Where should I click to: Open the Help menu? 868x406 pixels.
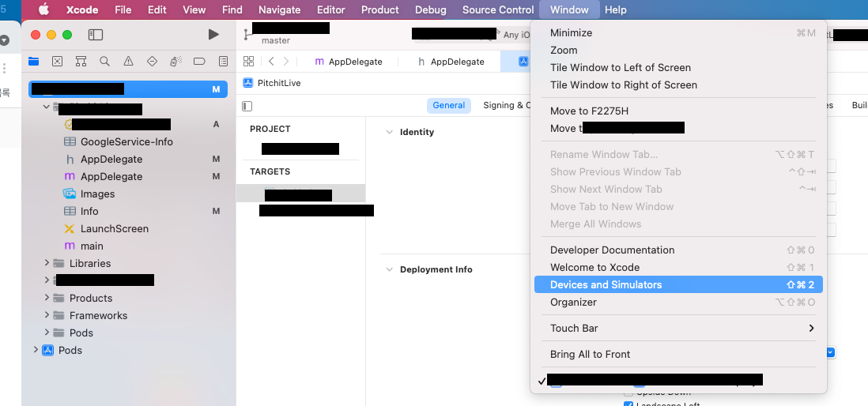[x=616, y=9]
